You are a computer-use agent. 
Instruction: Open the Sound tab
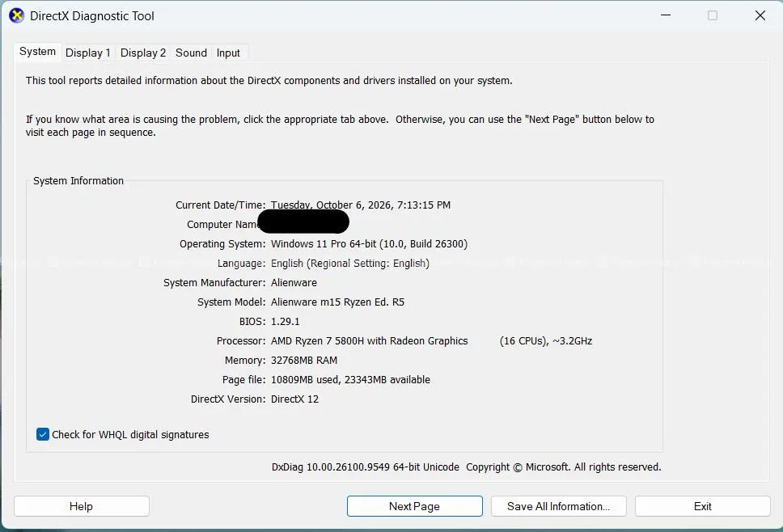pos(191,53)
